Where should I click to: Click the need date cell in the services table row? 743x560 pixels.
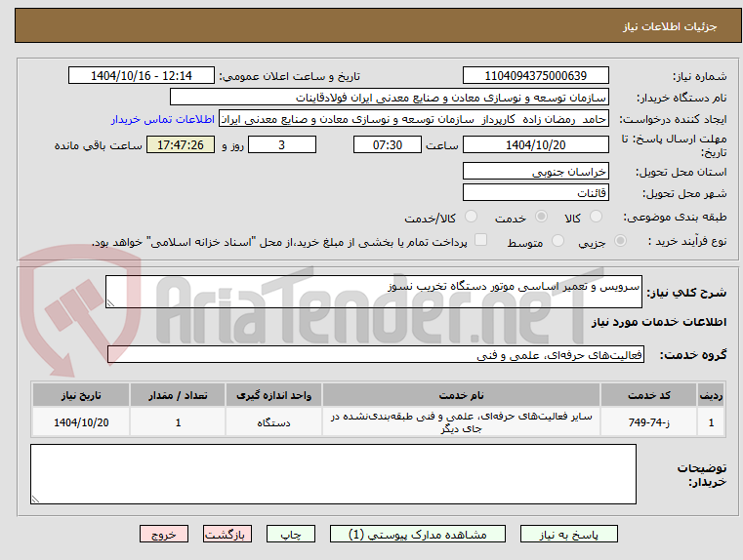[x=81, y=422]
